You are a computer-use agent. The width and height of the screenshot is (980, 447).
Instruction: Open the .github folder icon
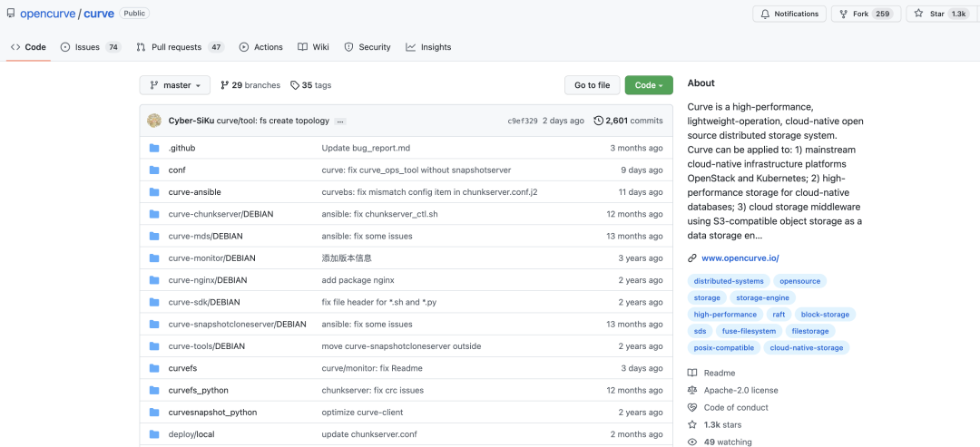pos(154,148)
